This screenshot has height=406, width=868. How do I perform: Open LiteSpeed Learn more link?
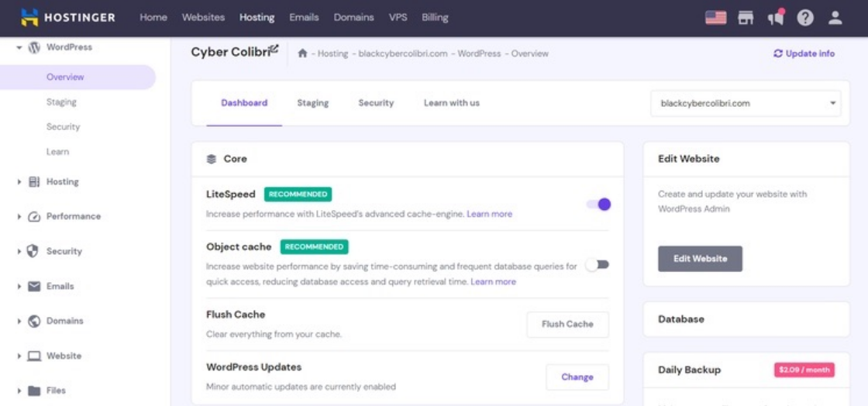pyautogui.click(x=489, y=214)
